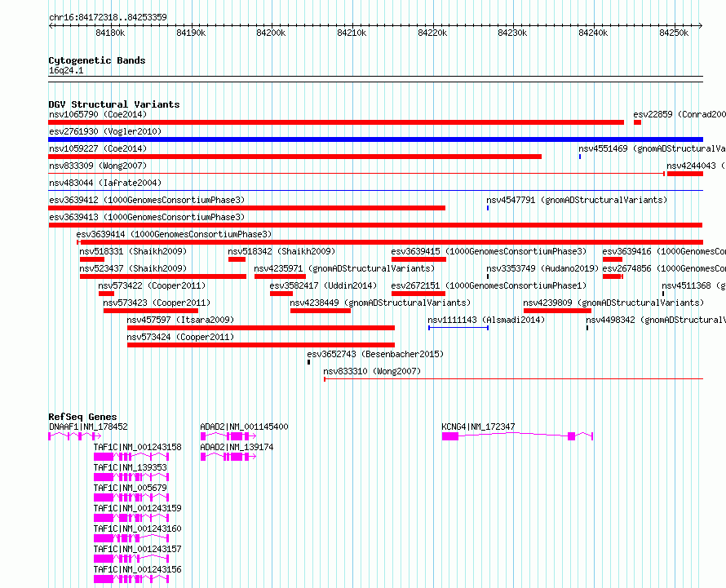Select the blue esv2761930 variant bar
This screenshot has height=588, width=726.
375,139
